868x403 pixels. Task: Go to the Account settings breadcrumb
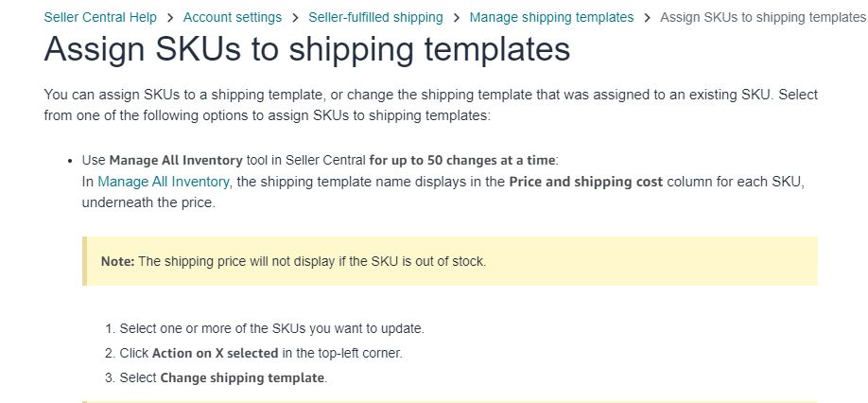[x=233, y=17]
